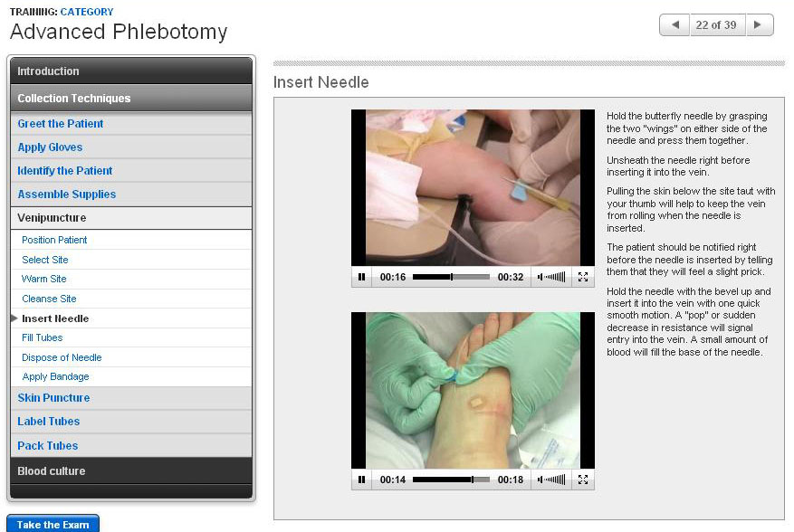This screenshot has width=794, height=532.
Task: Expand the Blood culture section
Action: click(x=131, y=470)
